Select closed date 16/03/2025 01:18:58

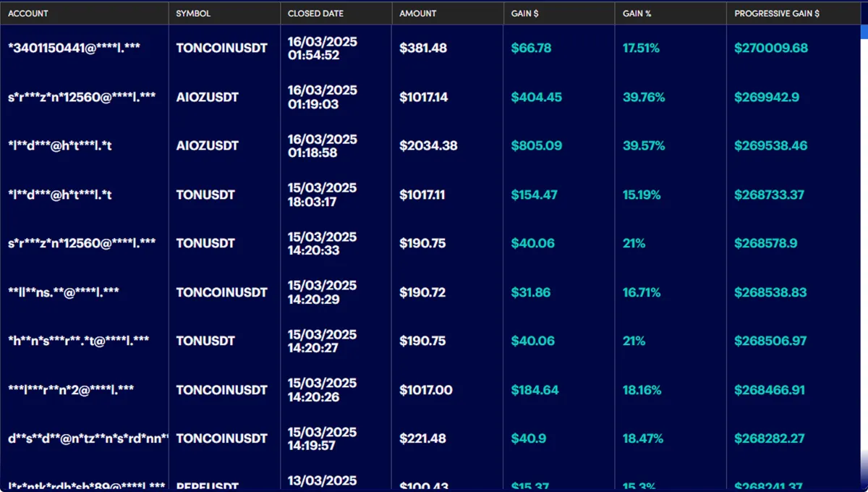click(x=323, y=146)
